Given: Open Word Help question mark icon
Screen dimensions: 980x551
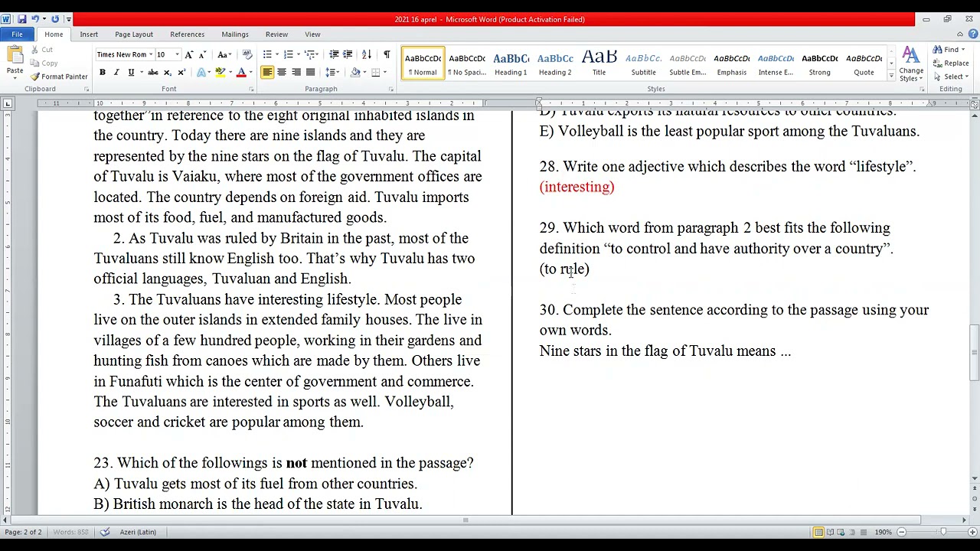Looking at the screenshot, I should 973,34.
